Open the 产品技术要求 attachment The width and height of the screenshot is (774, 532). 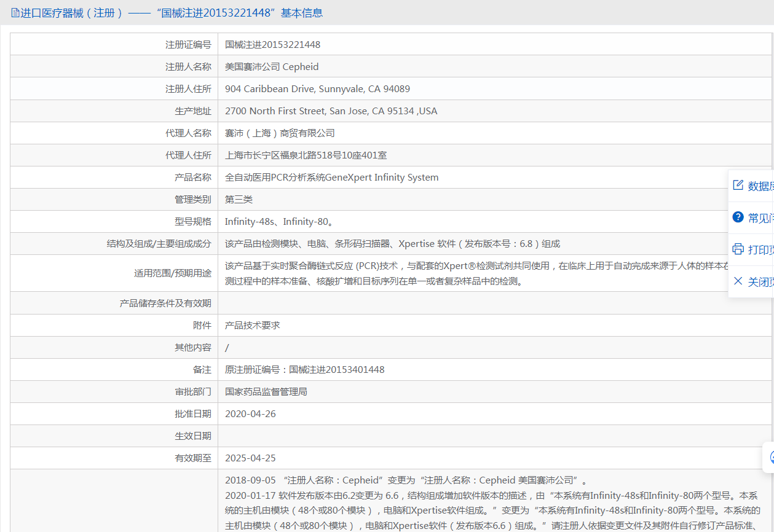pos(253,326)
